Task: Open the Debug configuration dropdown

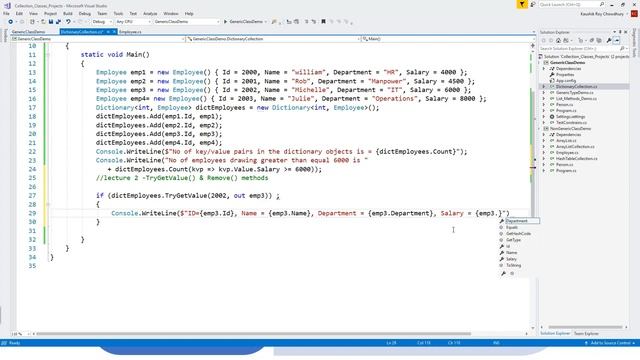Action: 102,22
